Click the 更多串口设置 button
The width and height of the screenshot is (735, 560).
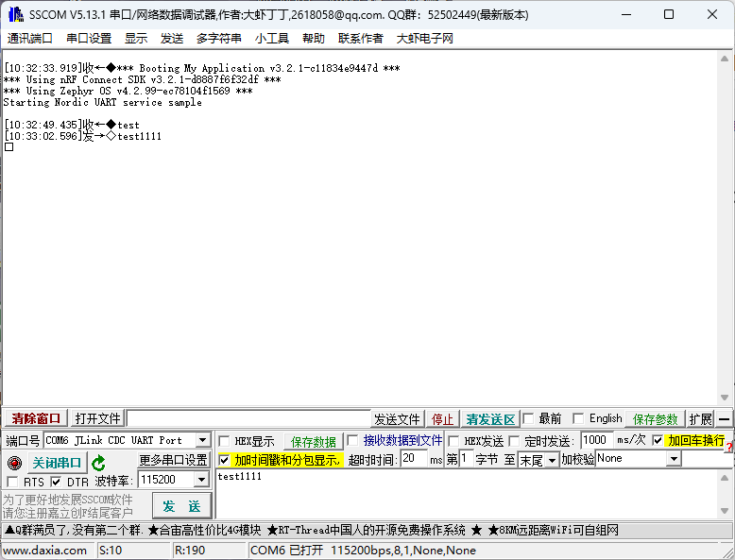tap(174, 460)
